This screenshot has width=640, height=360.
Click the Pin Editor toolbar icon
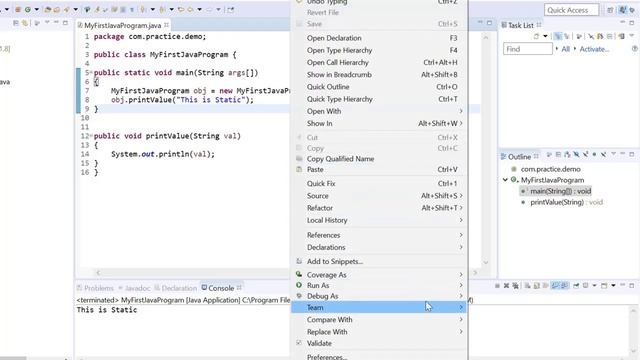point(231,9)
